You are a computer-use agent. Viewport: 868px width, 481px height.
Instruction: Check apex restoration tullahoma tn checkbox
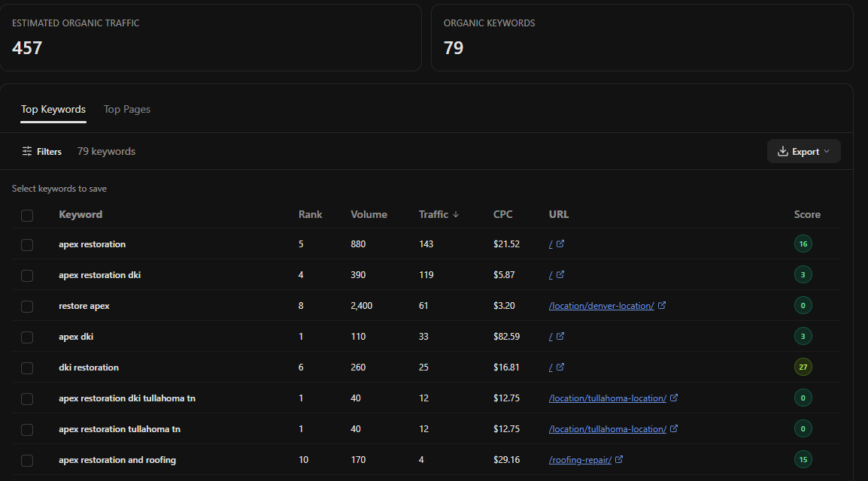tap(27, 430)
